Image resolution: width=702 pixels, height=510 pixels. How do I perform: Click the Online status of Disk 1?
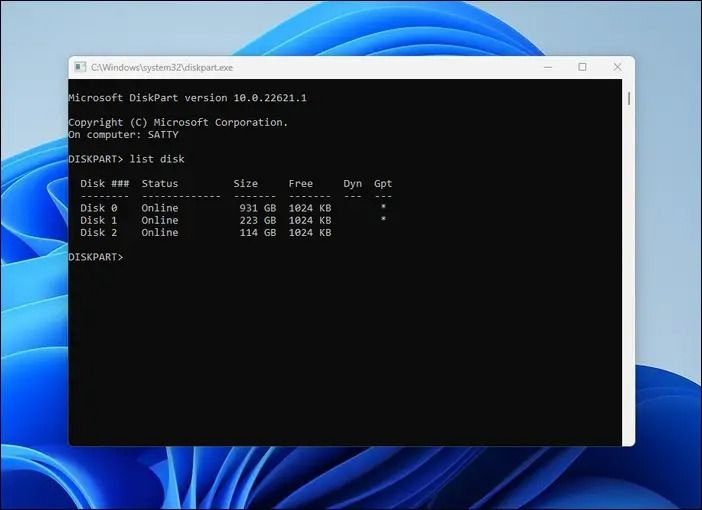pos(160,220)
